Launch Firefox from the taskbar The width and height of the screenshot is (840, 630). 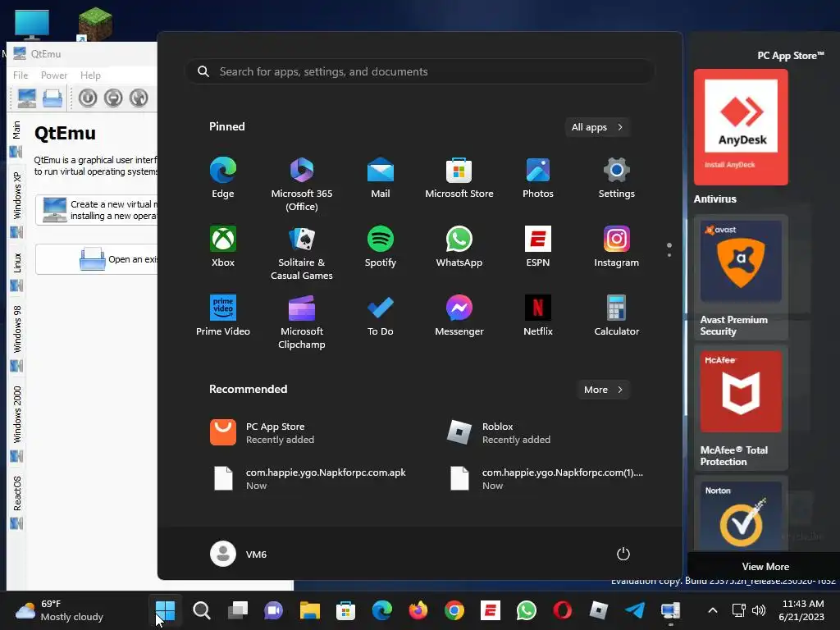tap(418, 610)
